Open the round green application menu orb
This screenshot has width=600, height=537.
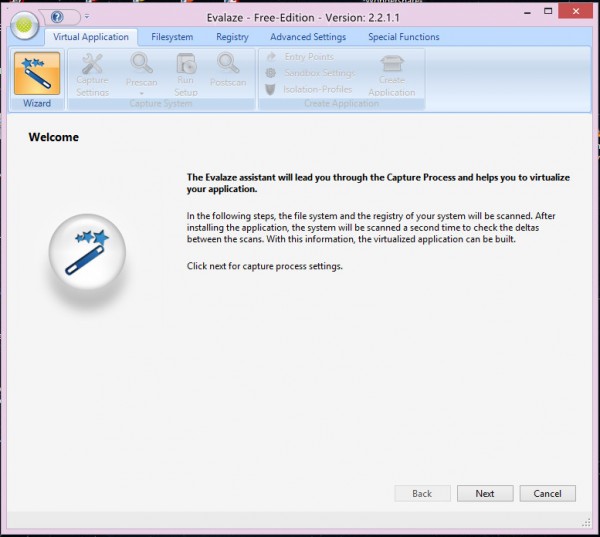pos(24,25)
